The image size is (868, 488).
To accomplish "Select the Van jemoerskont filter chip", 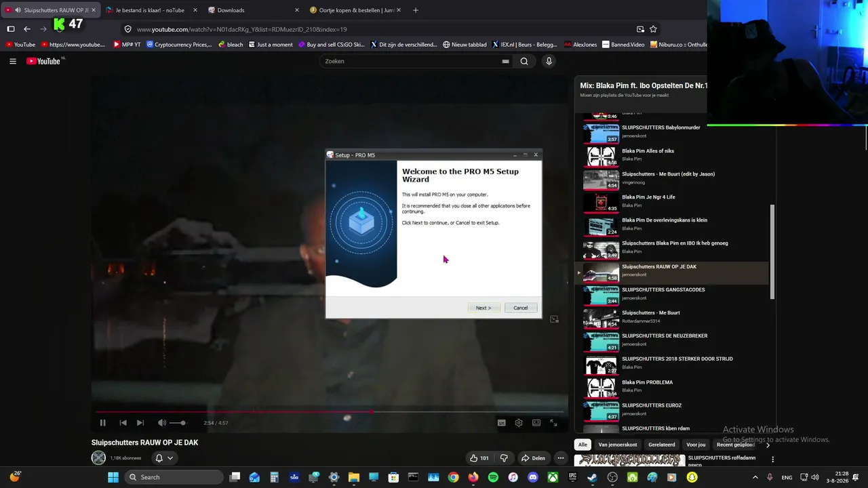I will [617, 445].
